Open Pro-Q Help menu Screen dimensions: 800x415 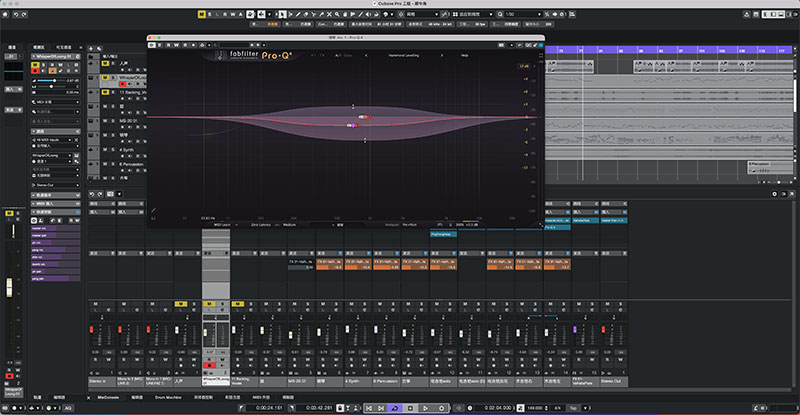point(465,55)
